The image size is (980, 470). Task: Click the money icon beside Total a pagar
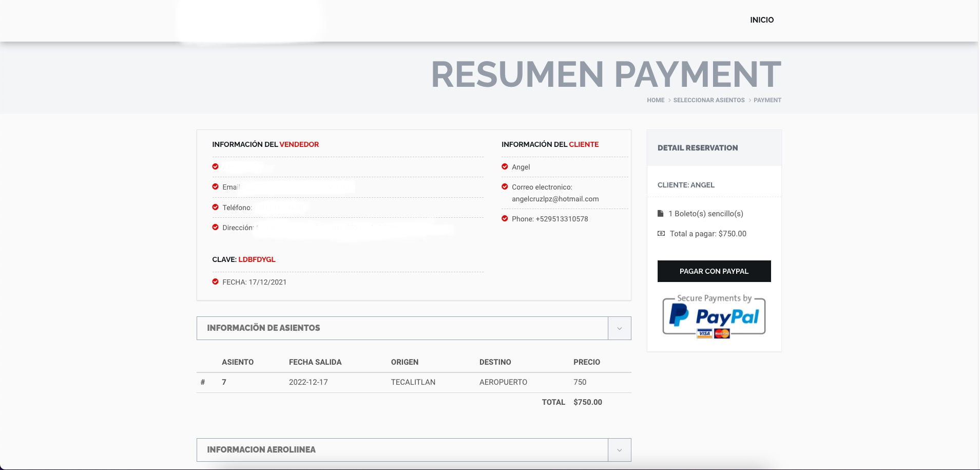point(661,234)
